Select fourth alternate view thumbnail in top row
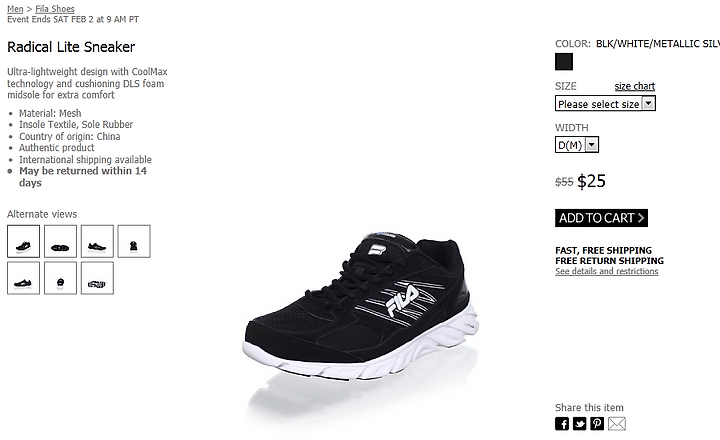The height and width of the screenshot is (440, 720). [134, 241]
